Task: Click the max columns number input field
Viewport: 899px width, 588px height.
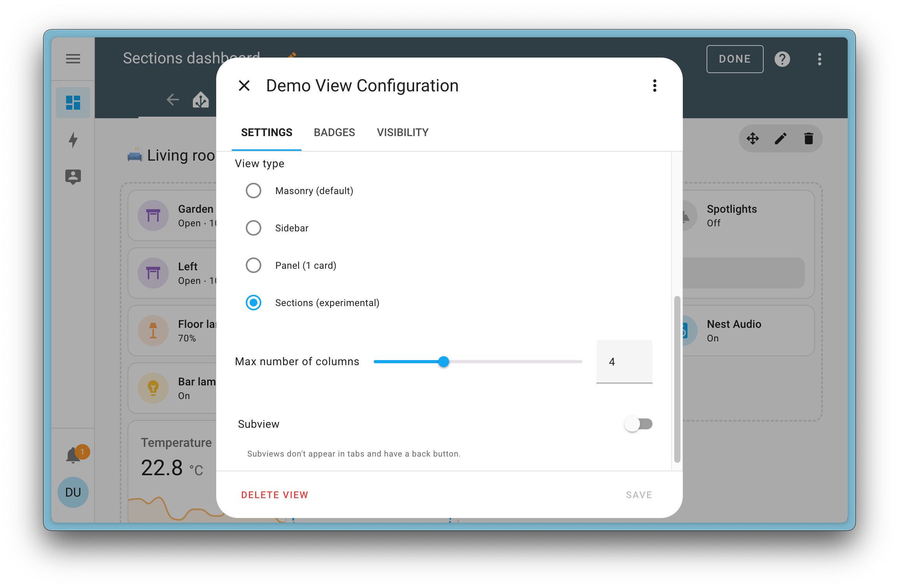Action: pyautogui.click(x=623, y=361)
